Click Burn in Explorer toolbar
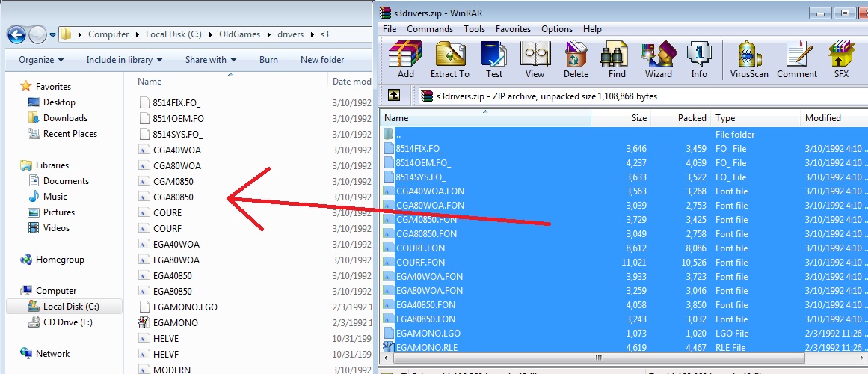Screen dimensions: 868x374 (x=268, y=60)
